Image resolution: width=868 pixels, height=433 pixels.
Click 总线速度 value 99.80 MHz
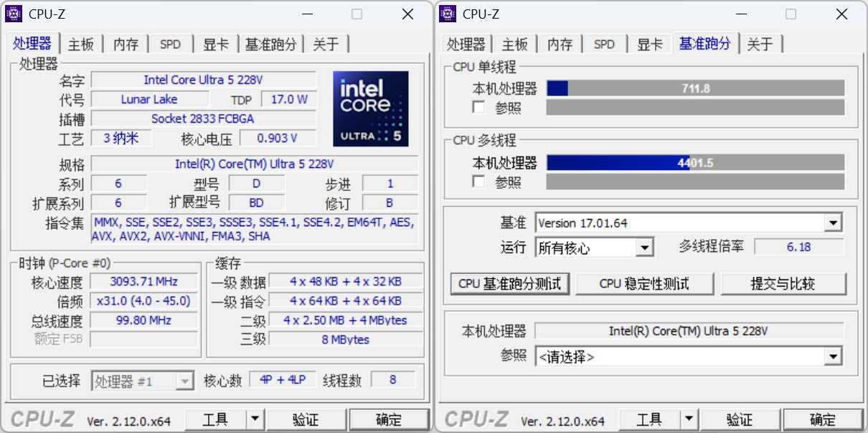point(144,320)
